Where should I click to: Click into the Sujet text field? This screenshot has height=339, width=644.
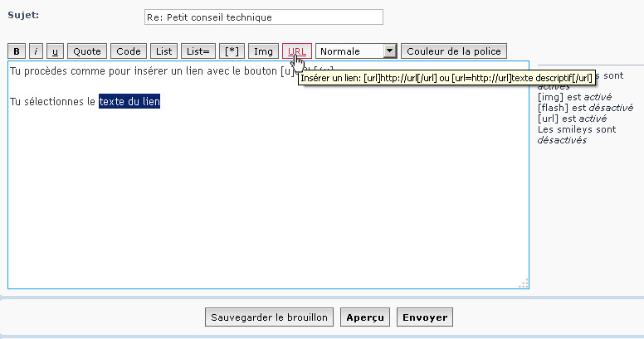[x=263, y=17]
